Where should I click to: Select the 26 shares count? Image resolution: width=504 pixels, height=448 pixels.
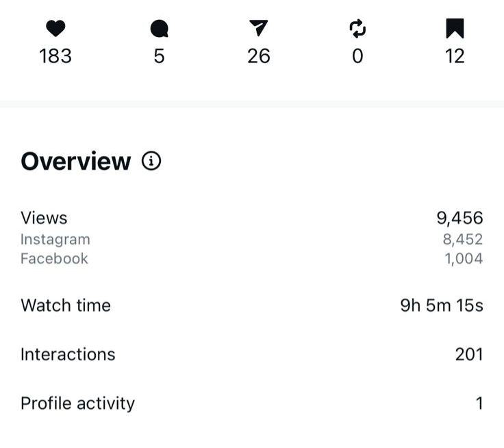coord(258,56)
